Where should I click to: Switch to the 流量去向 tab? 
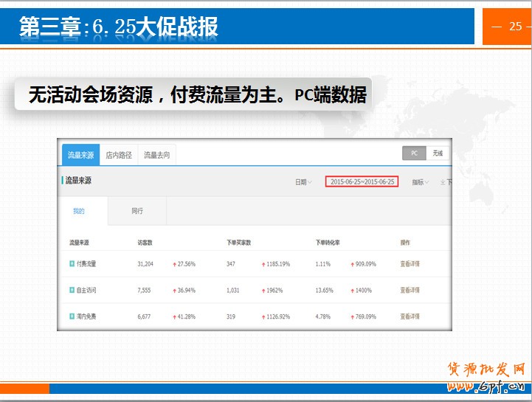pos(156,155)
